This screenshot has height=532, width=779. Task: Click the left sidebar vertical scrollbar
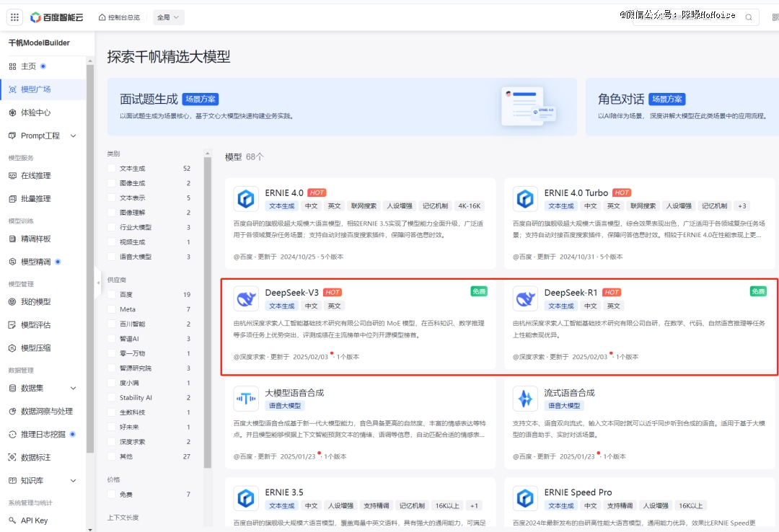[x=90, y=258]
